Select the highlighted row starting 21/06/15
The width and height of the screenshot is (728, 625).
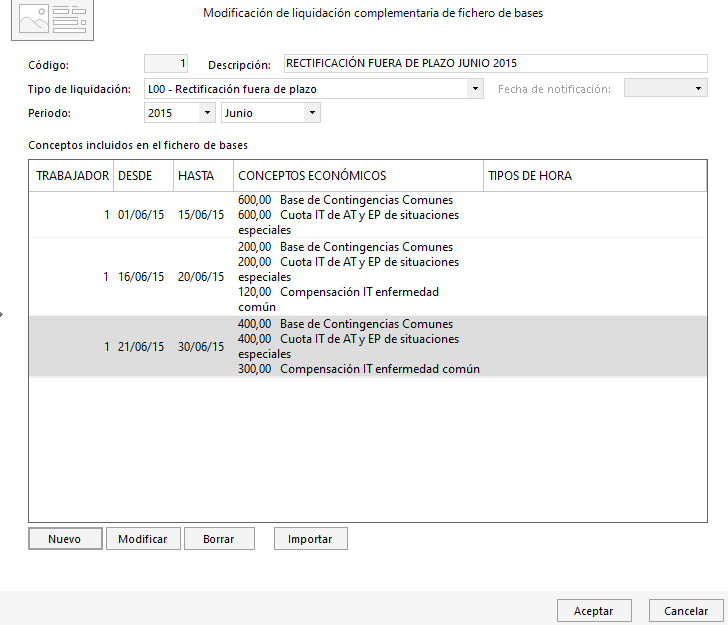click(368, 346)
